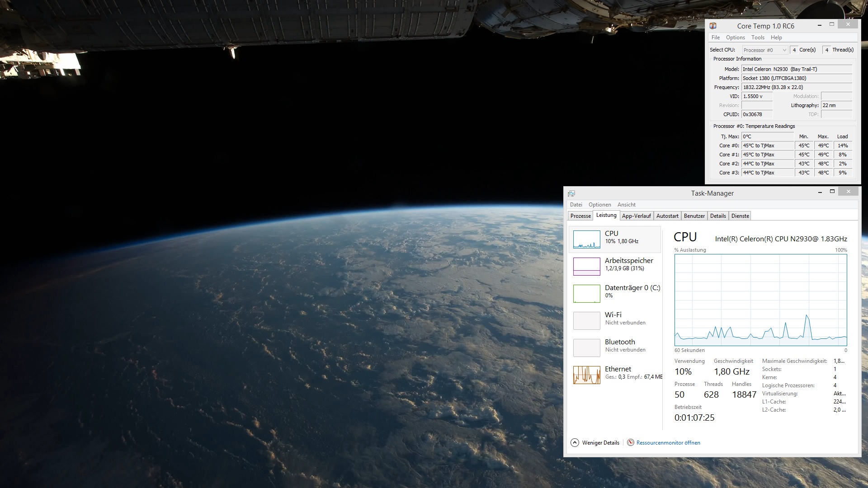Screen dimensions: 868x488
Task: Open the Ansicht menu in Task-Manager
Action: click(x=626, y=205)
